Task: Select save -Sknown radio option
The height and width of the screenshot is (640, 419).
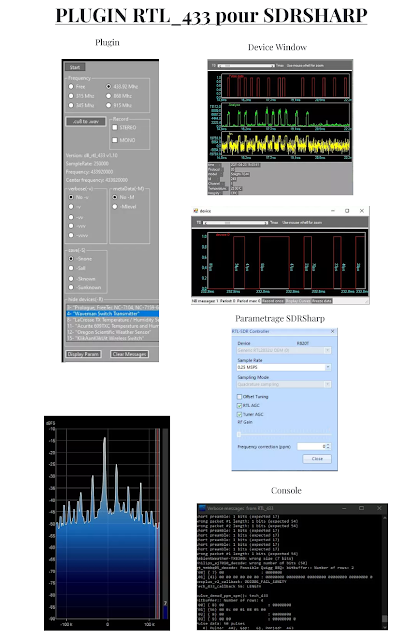Action: click(71, 279)
